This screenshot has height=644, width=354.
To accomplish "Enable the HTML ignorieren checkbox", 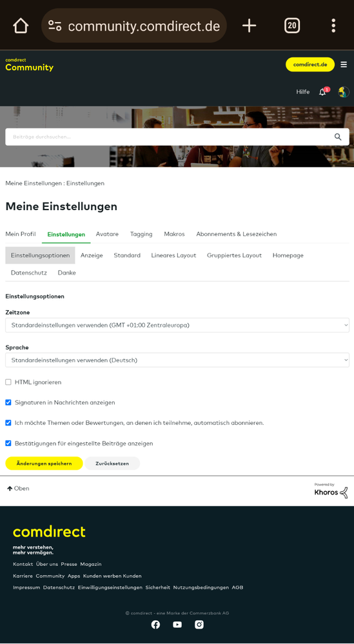I will pyautogui.click(x=8, y=382).
